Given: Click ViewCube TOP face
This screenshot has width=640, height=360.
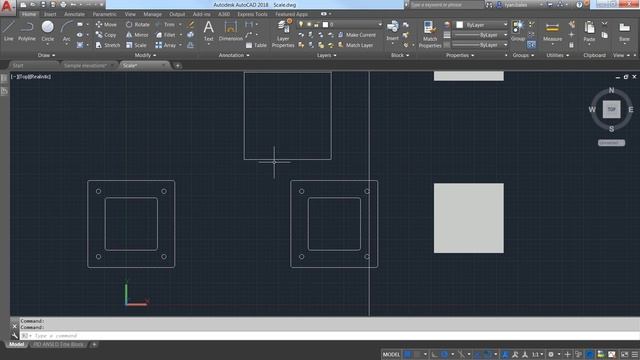Looking at the screenshot, I should [x=611, y=109].
